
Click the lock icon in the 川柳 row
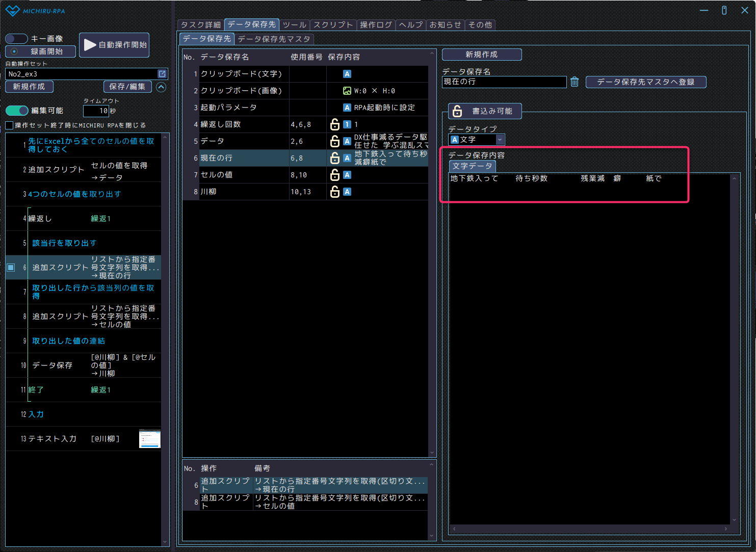coord(335,192)
